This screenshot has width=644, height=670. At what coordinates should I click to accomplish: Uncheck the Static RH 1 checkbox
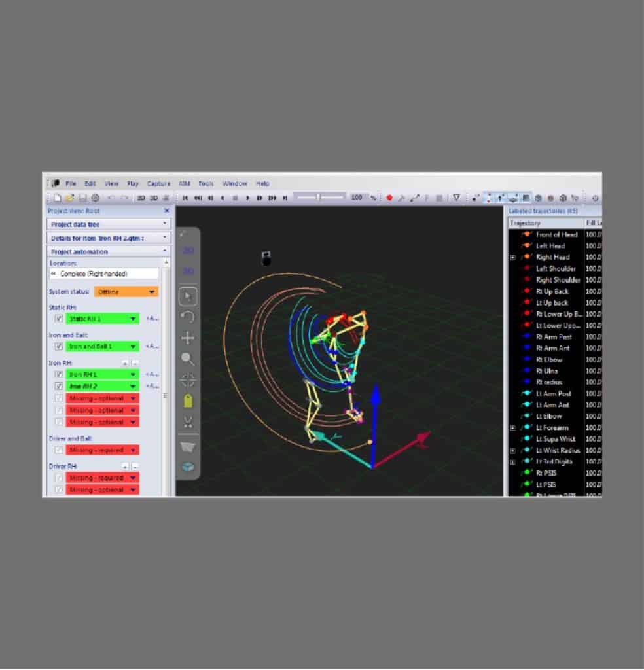(x=59, y=319)
